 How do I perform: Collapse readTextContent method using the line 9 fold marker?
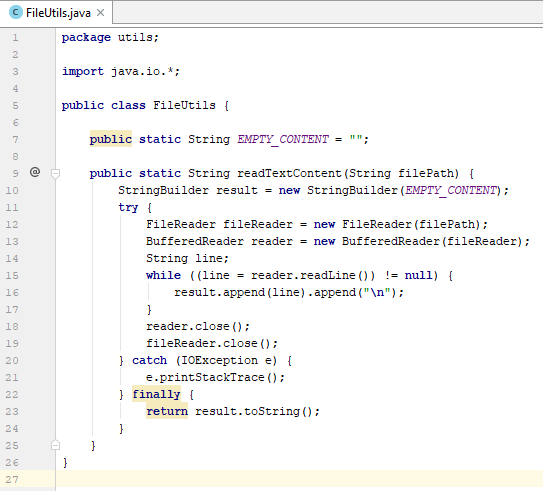click(x=55, y=173)
